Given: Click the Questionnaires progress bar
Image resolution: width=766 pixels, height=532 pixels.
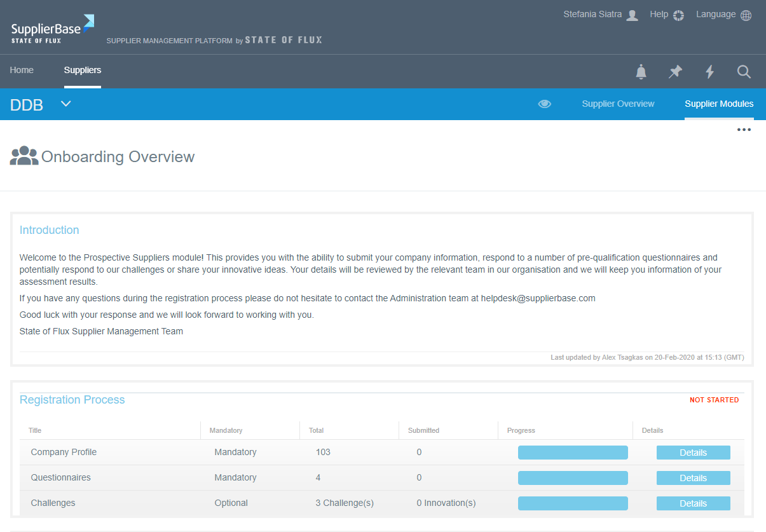Looking at the screenshot, I should tap(573, 477).
